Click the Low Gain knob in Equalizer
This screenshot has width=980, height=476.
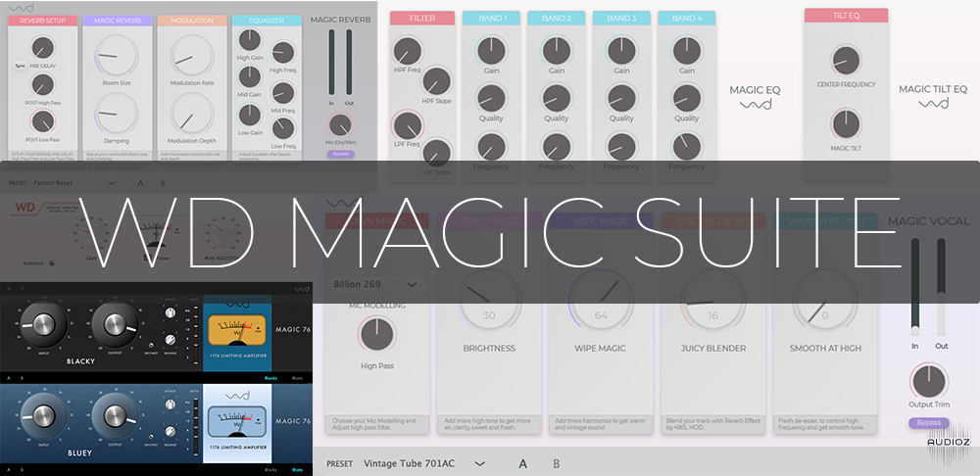249,115
